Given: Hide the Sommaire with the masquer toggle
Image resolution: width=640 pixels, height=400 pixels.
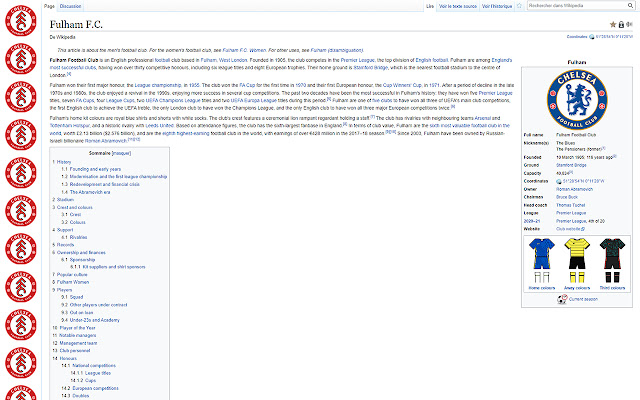Looking at the screenshot, I should (121, 153).
